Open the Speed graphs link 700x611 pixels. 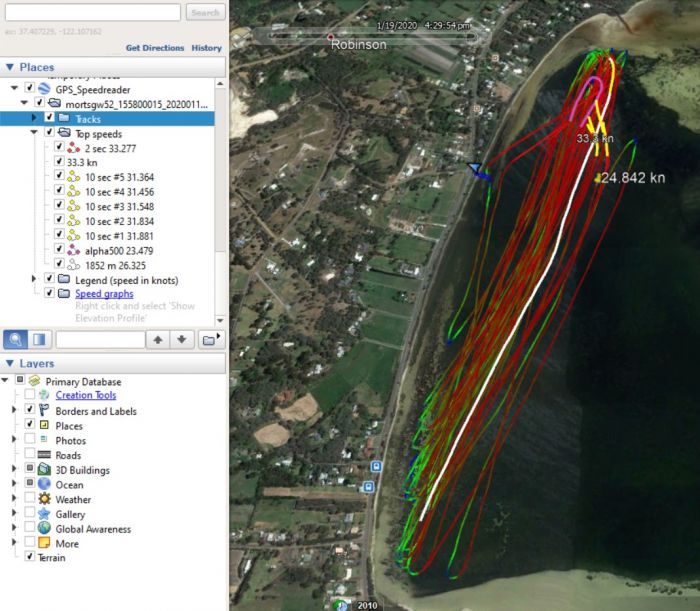point(104,294)
